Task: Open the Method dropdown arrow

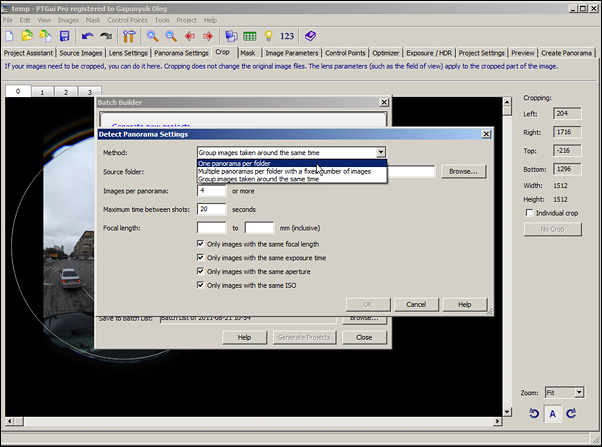Action: (x=380, y=152)
